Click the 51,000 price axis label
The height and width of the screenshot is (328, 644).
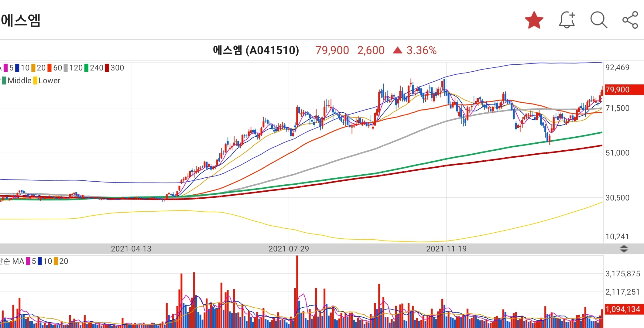(618, 153)
